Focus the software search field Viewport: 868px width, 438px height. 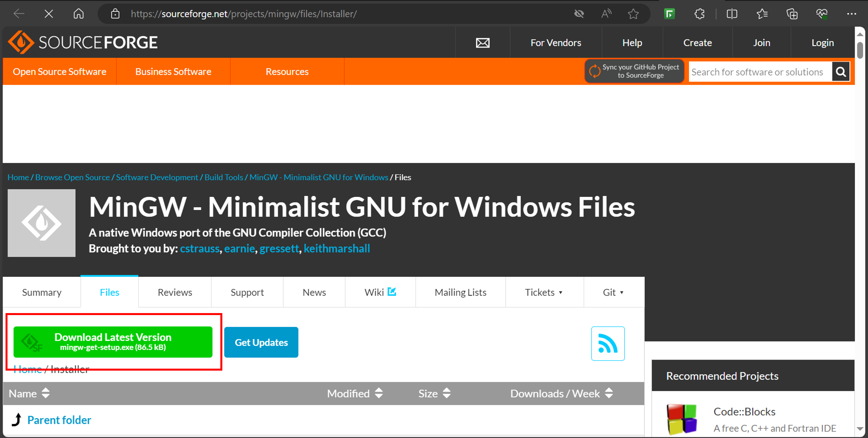(x=759, y=72)
